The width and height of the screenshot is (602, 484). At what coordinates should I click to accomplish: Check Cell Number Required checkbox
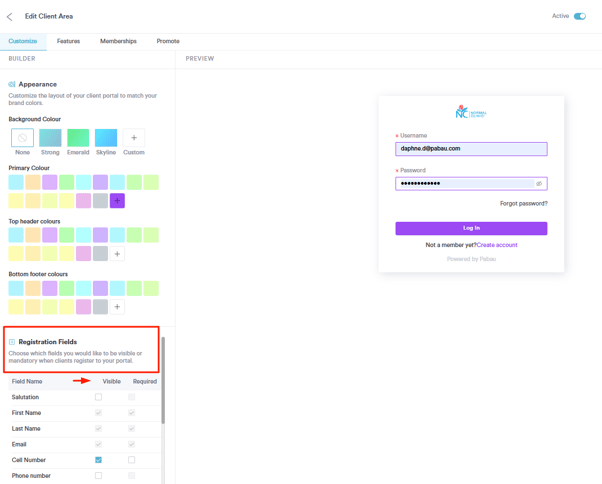click(131, 460)
